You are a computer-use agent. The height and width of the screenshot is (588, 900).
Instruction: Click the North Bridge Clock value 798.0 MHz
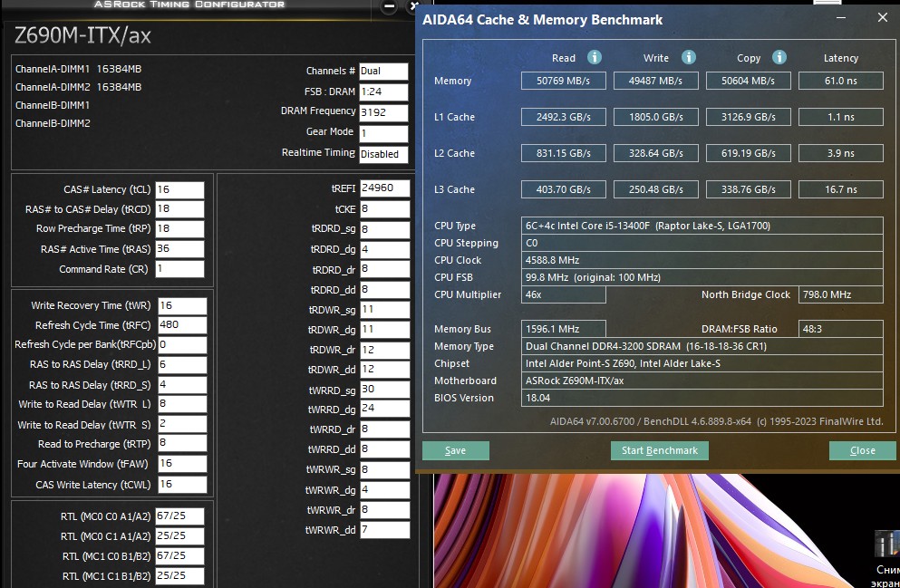(x=841, y=294)
